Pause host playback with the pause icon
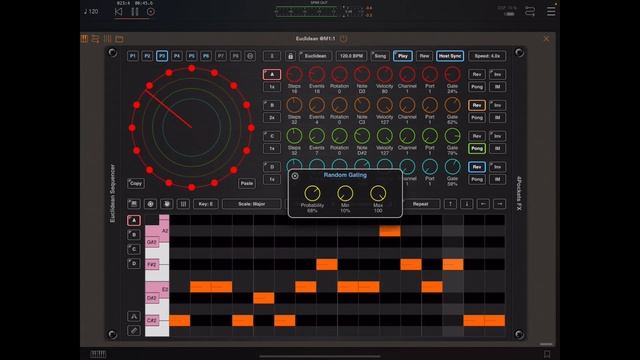Image resolution: width=640 pixels, height=360 pixels. pyautogui.click(x=135, y=12)
